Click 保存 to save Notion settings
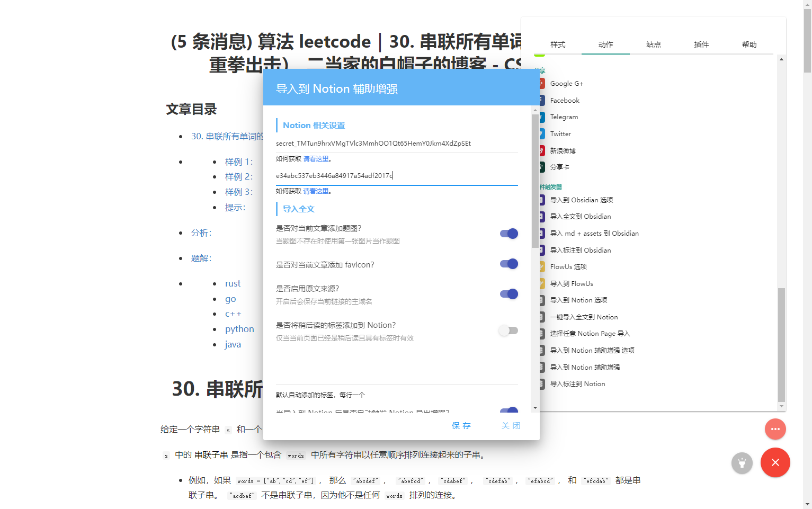 (x=461, y=425)
